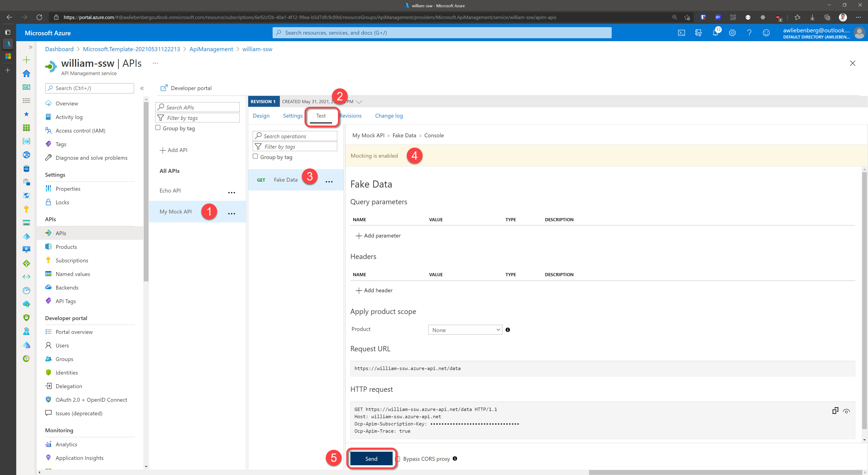Check Group by tag under Search APIs

pos(158,128)
